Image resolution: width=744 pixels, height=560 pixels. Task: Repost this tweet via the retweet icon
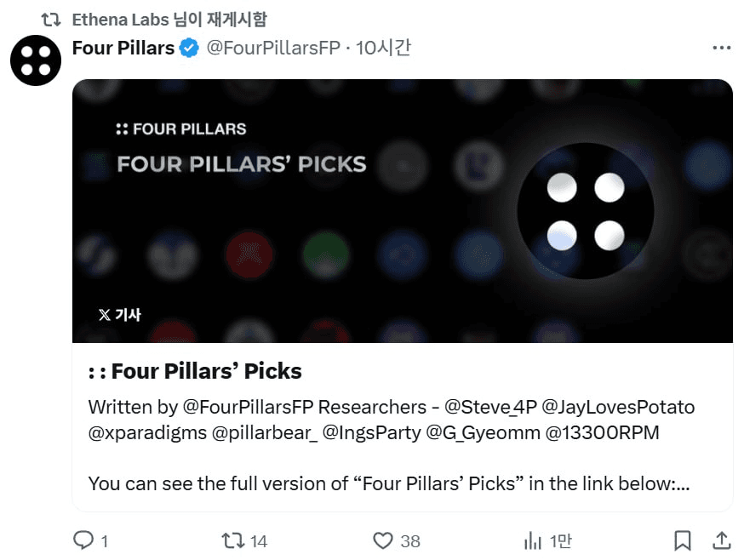[233, 540]
